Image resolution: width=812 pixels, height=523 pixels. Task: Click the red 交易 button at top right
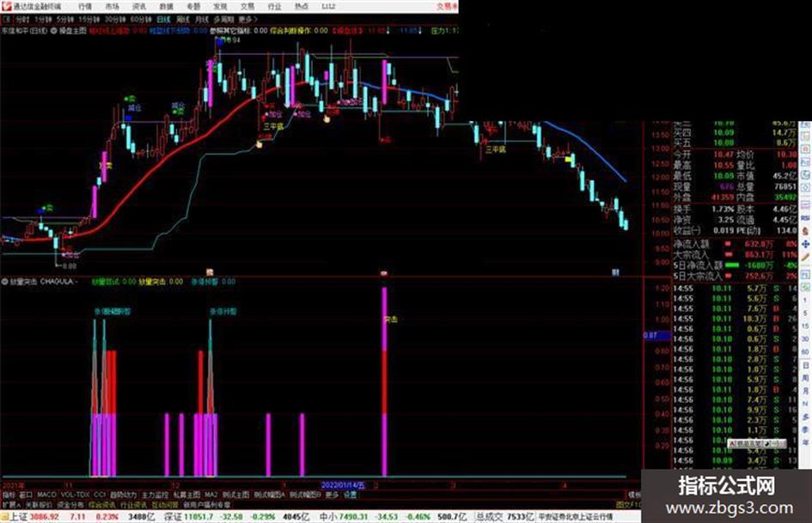pyautogui.click(x=448, y=6)
